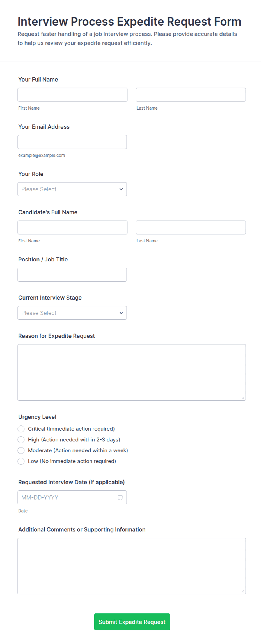
Task: Click the Current Interview Stage chevron arrow
Action: pyautogui.click(x=121, y=313)
